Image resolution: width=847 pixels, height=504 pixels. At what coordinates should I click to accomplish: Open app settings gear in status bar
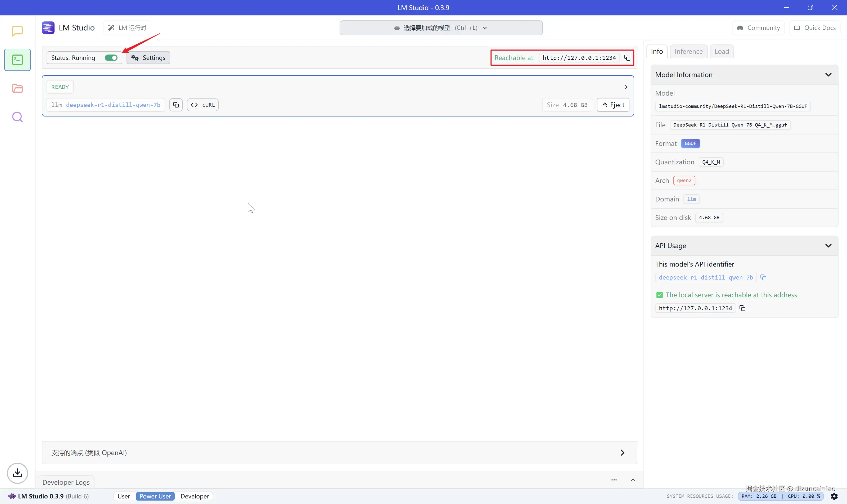(834, 496)
